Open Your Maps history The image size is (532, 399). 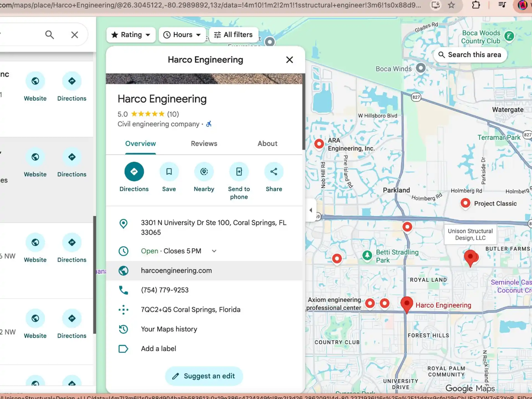169,329
